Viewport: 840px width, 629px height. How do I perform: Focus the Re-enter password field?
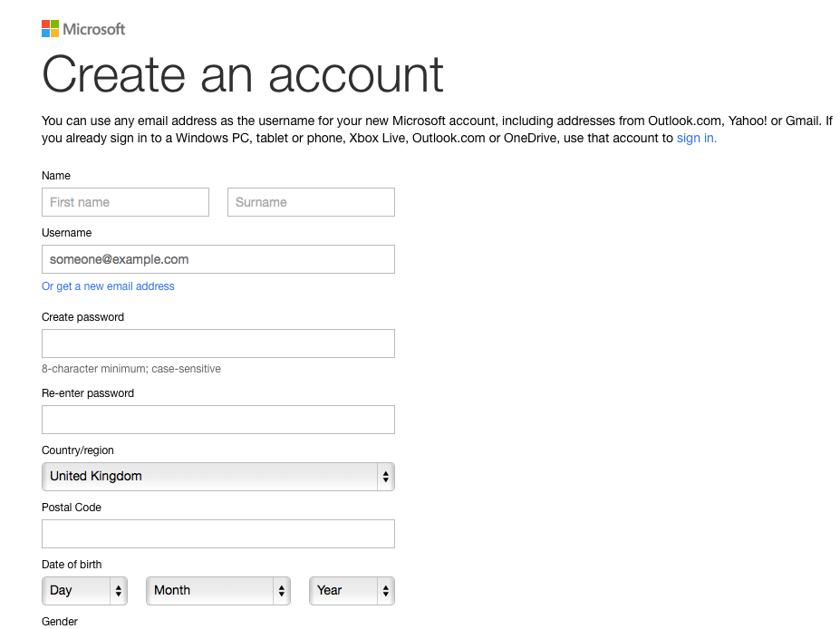218,420
